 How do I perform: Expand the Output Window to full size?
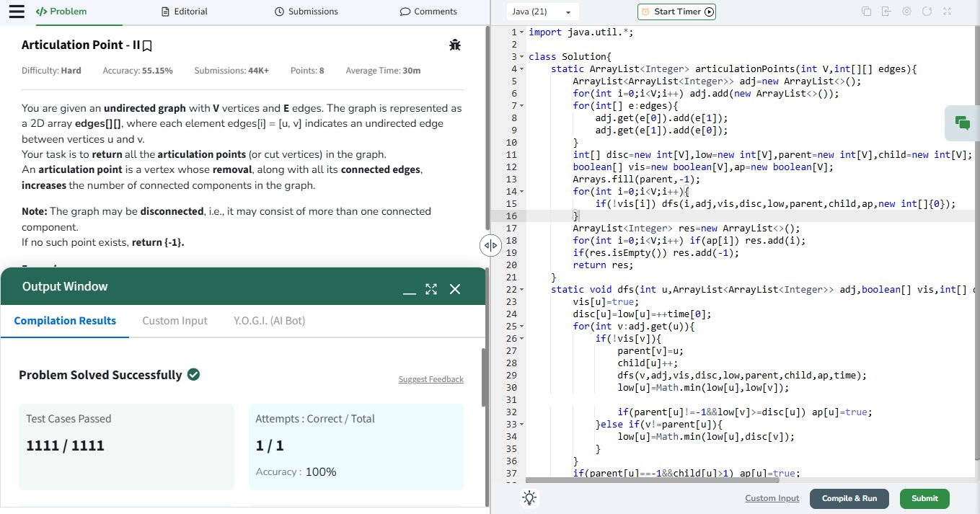[431, 289]
